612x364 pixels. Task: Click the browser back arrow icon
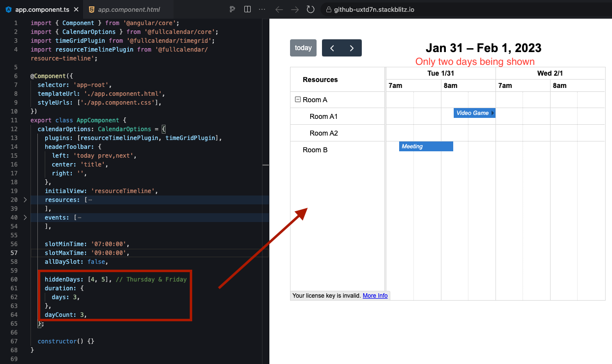[280, 9]
